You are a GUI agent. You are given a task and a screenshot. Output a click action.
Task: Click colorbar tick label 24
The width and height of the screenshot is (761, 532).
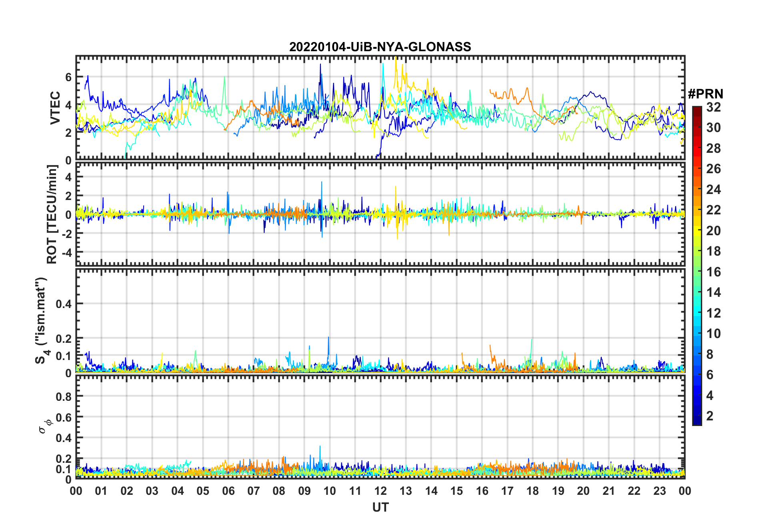(x=713, y=189)
